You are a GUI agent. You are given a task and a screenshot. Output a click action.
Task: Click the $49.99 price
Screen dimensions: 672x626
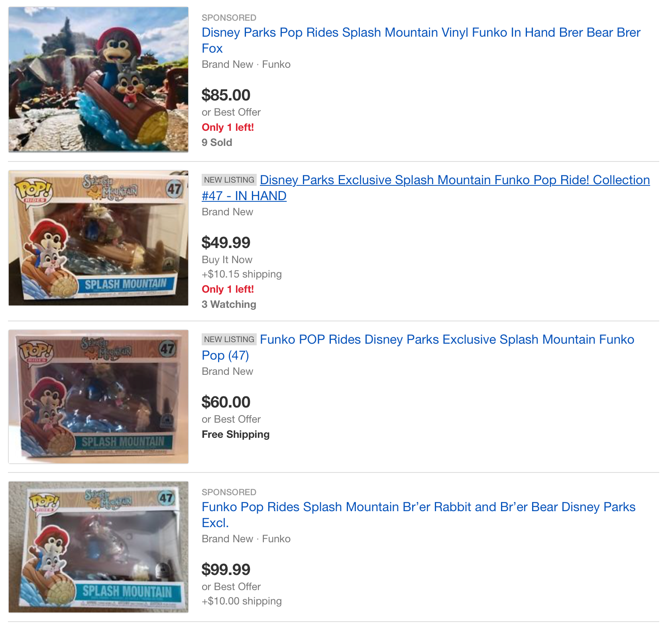(x=226, y=243)
